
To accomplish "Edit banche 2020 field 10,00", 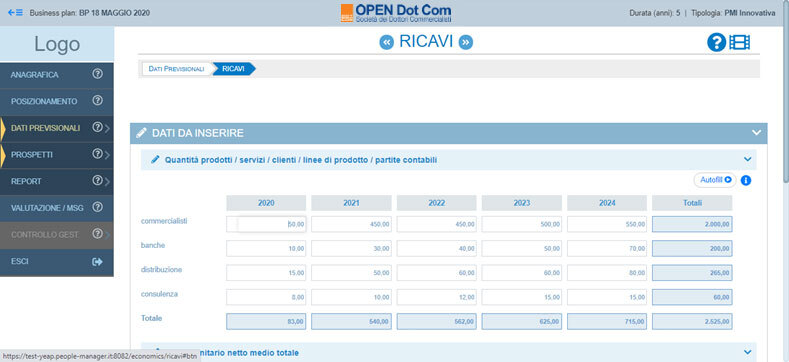I will 266,248.
